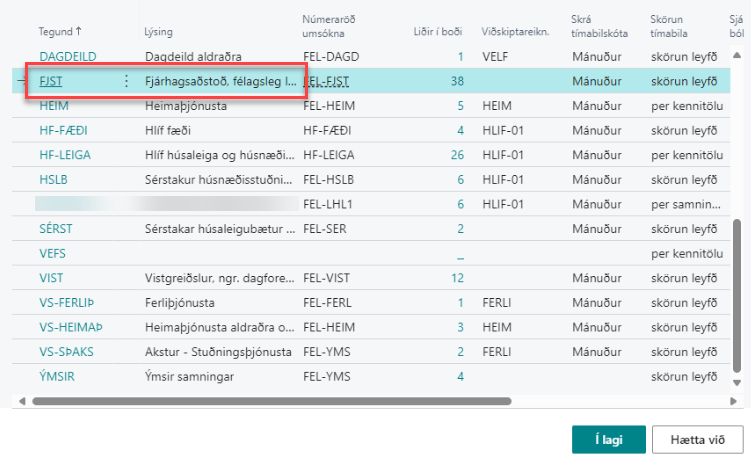Open the Lýsing column header options
Screen dimensions: 751x461
[160, 32]
